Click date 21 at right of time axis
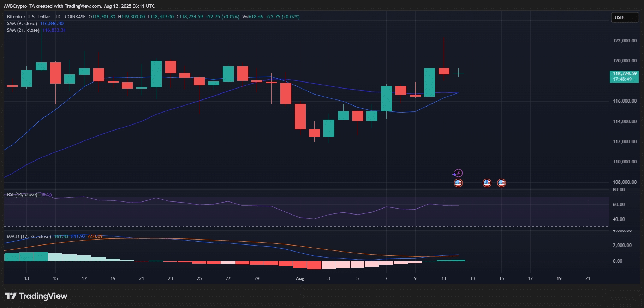 point(588,278)
